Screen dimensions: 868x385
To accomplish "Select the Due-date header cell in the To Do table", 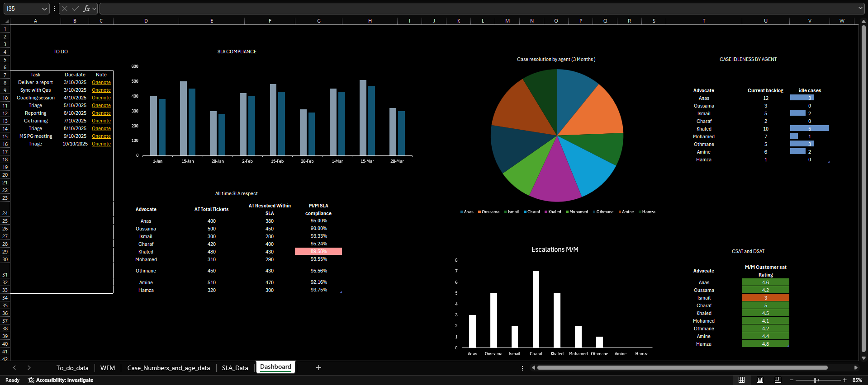I will click(75, 75).
